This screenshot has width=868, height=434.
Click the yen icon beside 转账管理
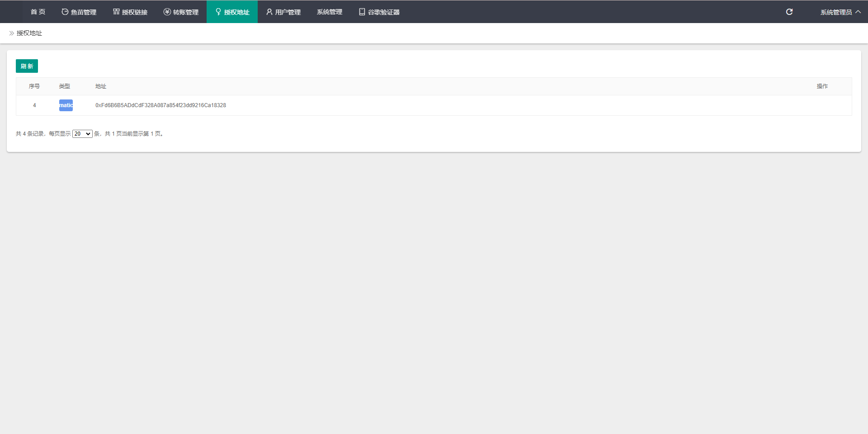click(167, 12)
